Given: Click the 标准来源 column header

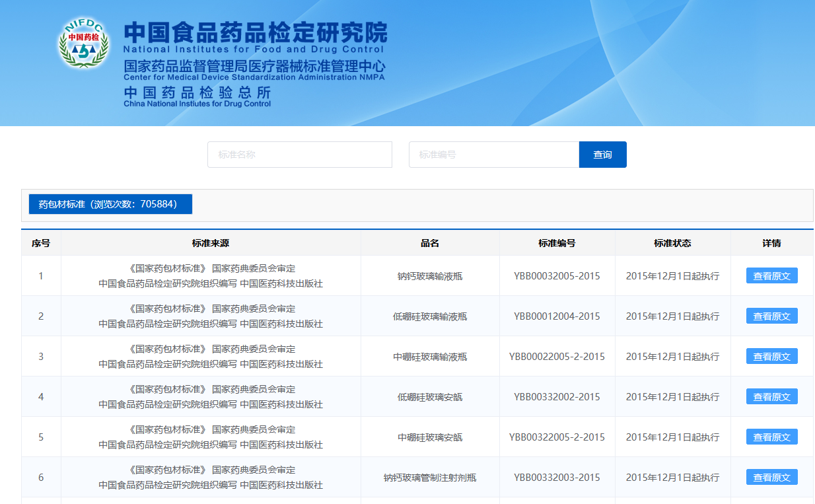Looking at the screenshot, I should 211,243.
